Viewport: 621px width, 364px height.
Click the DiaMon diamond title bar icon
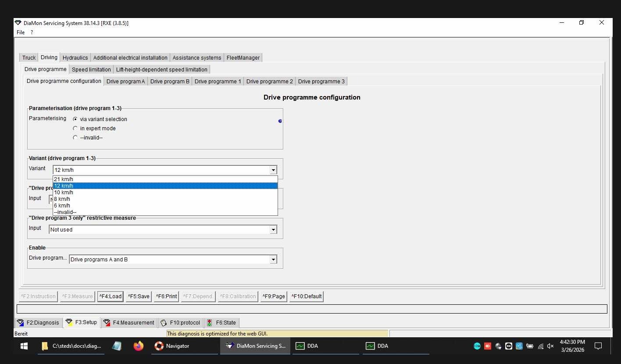(18, 23)
